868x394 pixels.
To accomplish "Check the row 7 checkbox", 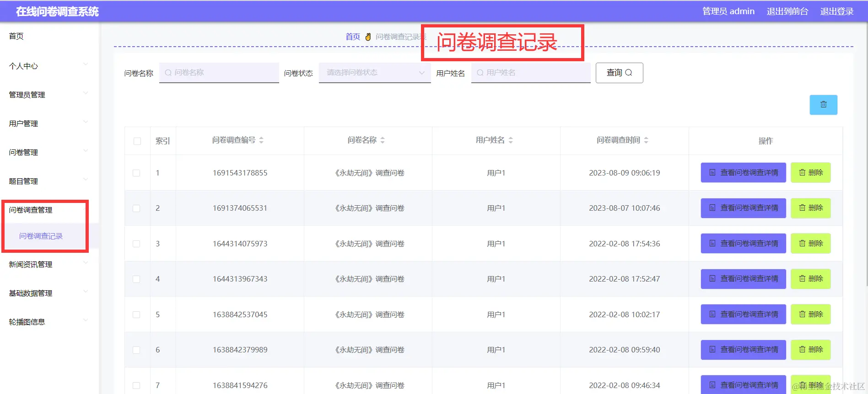I will (x=136, y=385).
